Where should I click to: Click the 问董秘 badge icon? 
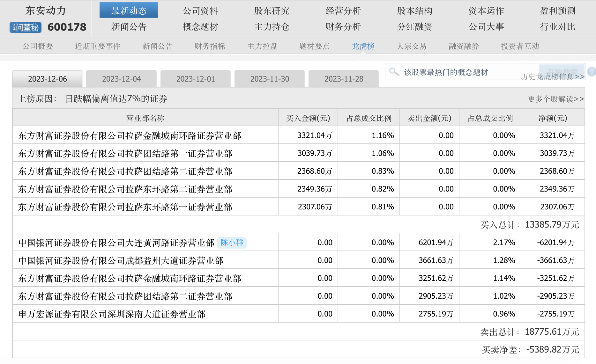26,27
